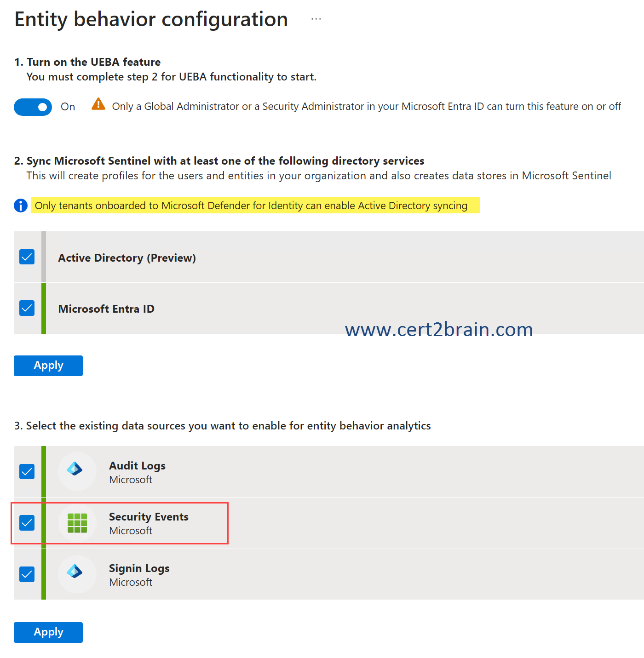
Task: Disable the Security Events data source checkbox
Action: tap(27, 523)
